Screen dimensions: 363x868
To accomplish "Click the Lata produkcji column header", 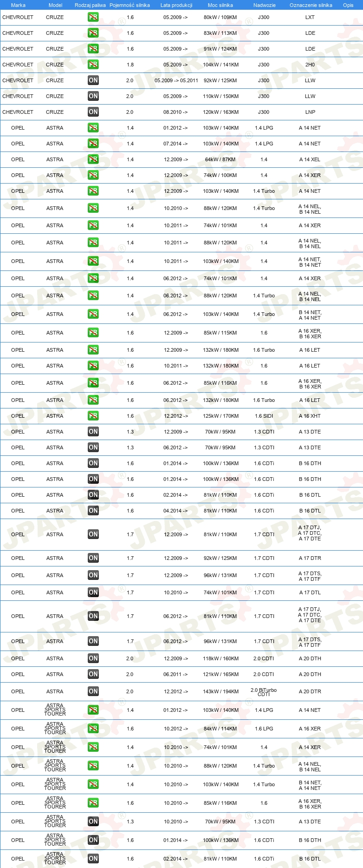I will coord(176,5).
